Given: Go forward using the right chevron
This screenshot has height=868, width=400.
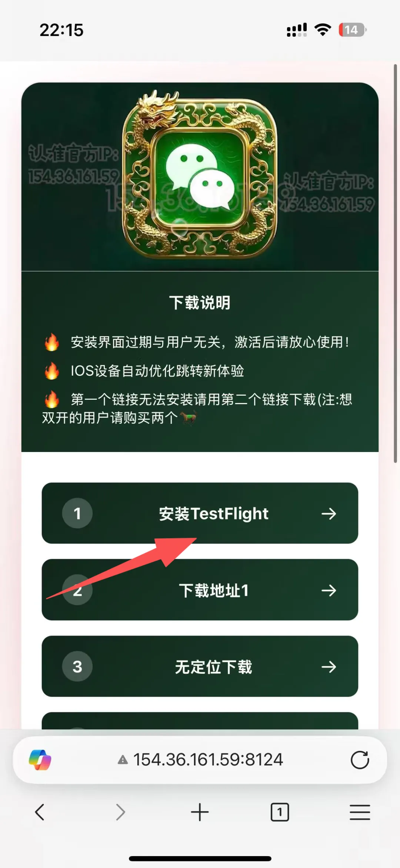Looking at the screenshot, I should coord(120,812).
